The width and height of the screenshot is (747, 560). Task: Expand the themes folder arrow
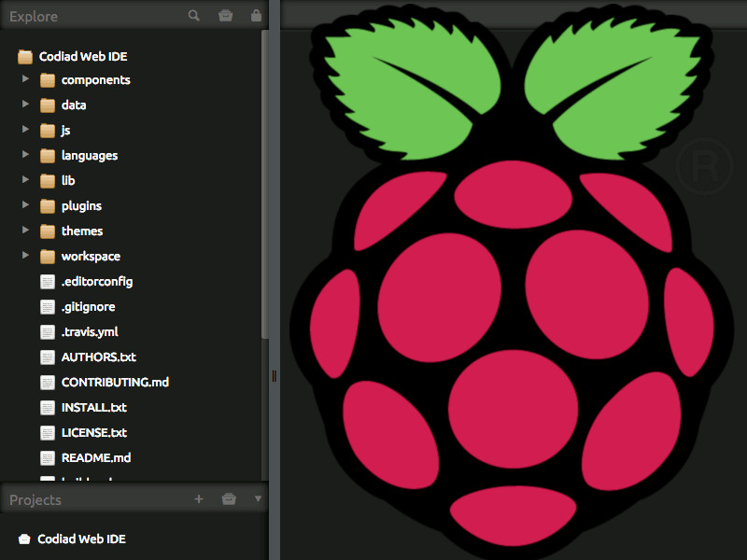(x=26, y=230)
